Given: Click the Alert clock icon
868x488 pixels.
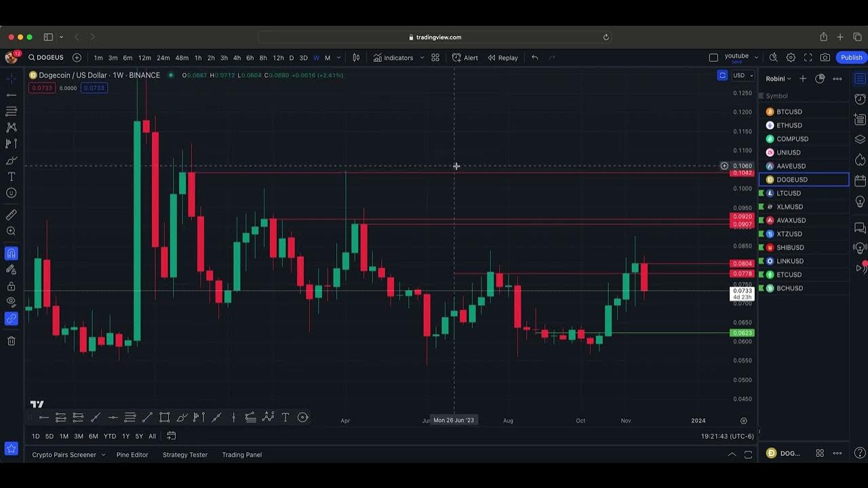Looking at the screenshot, I should (x=456, y=58).
